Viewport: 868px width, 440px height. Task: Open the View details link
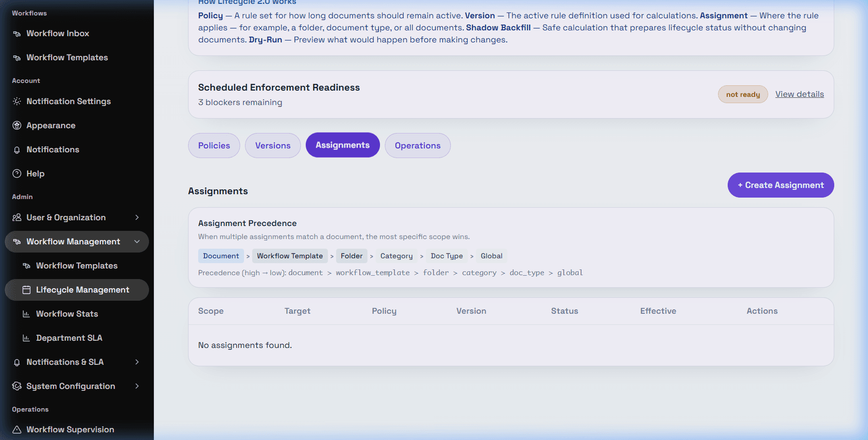pos(800,94)
